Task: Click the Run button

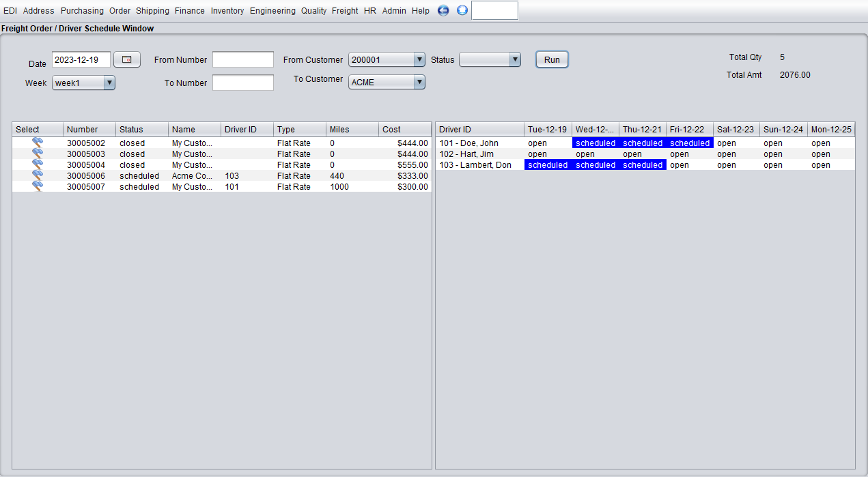Action: (x=551, y=59)
